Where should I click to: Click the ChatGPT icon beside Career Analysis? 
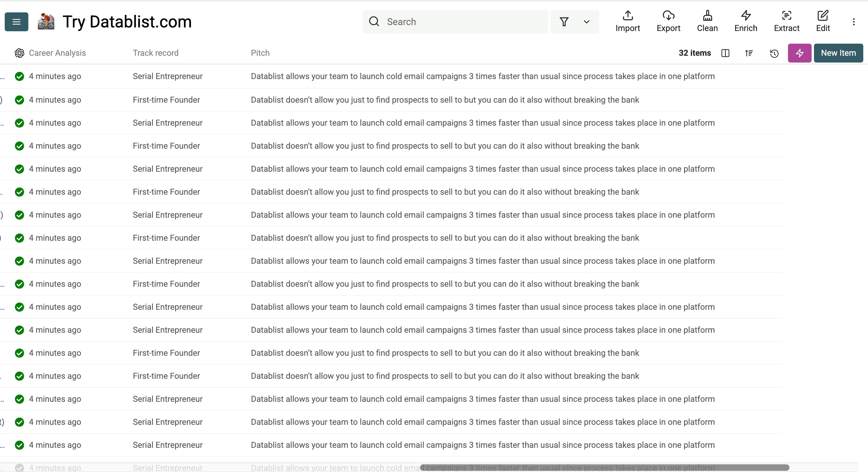coord(19,53)
